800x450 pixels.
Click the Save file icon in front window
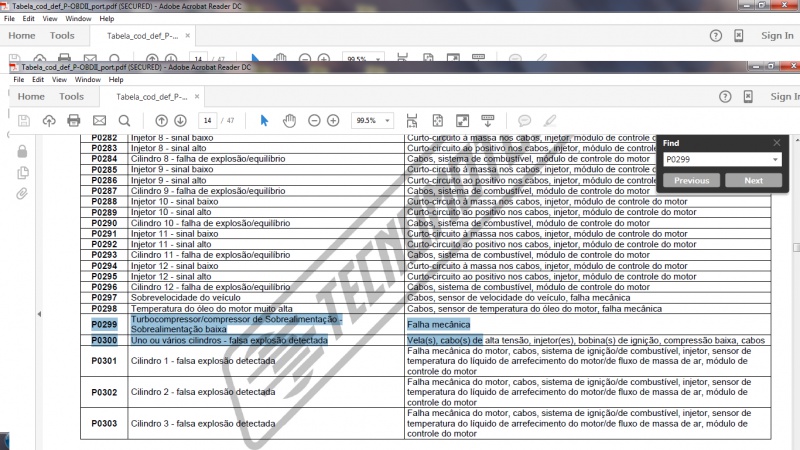23,121
